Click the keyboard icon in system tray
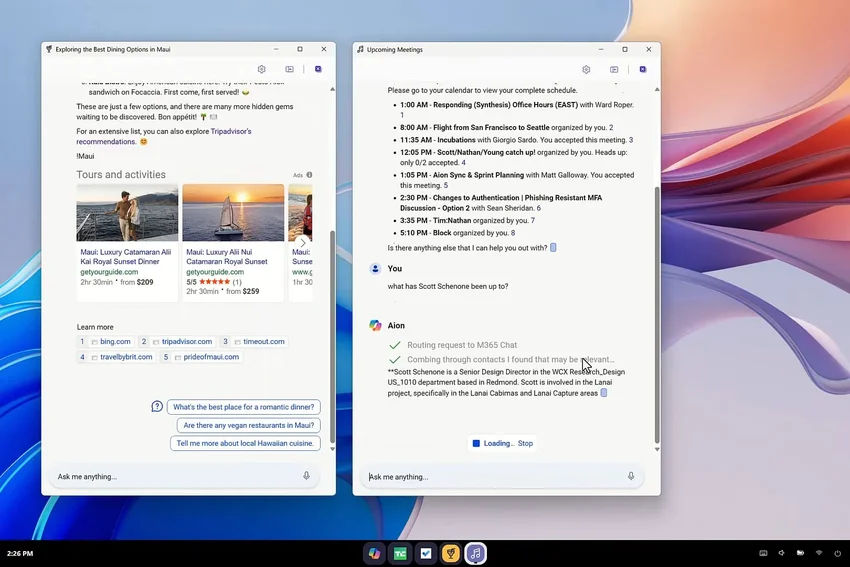 click(x=763, y=553)
